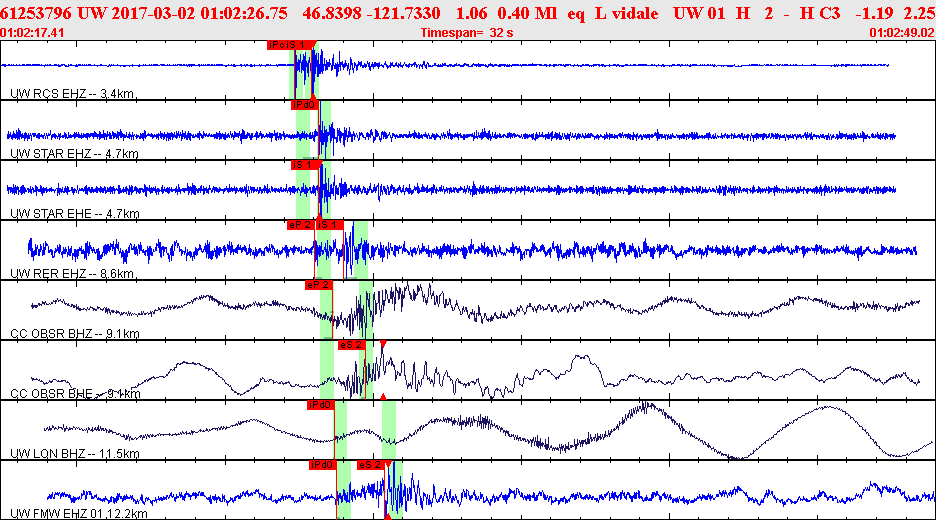Click the magnitude text '0.40 Ml'
Screen dimensions: 936x520
(x=528, y=13)
